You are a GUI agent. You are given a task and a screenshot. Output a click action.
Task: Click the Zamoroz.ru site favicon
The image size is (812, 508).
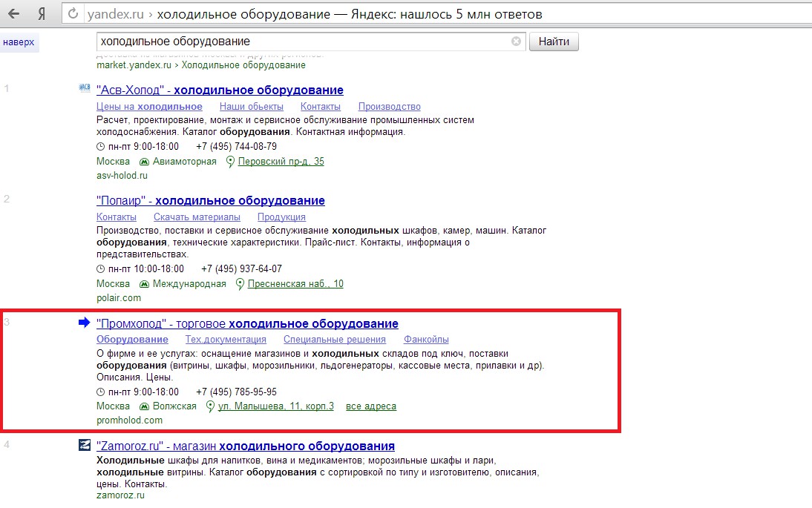[85, 445]
